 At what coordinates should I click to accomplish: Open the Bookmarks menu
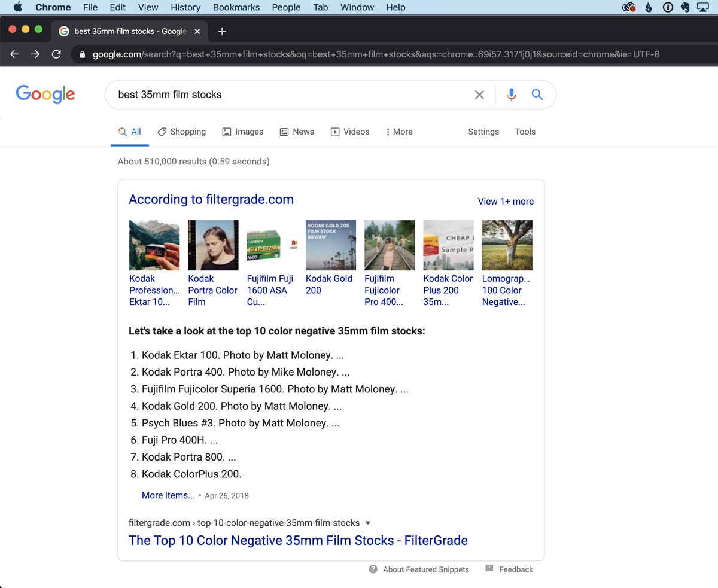pyautogui.click(x=236, y=7)
